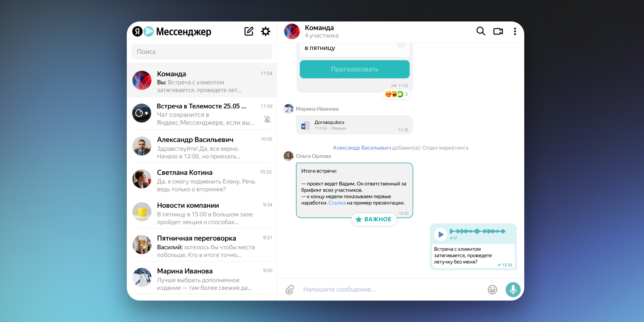Start a video call in chat

click(x=498, y=31)
